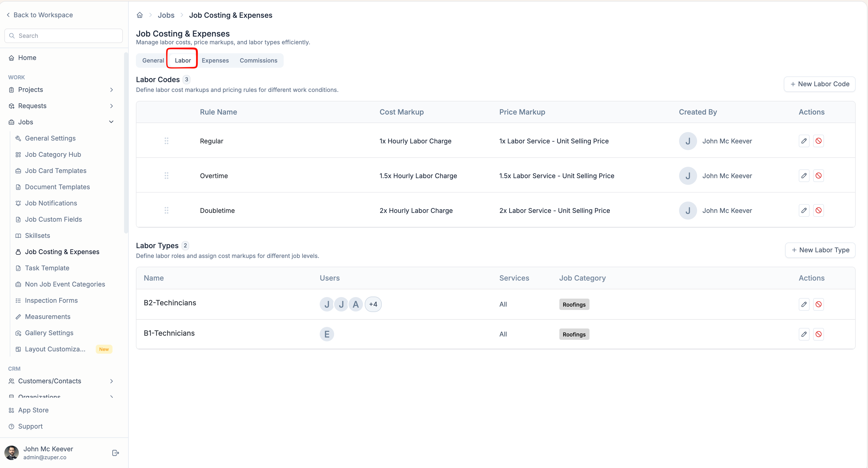Open Document Templates in sidebar
The width and height of the screenshot is (868, 468).
(57, 187)
